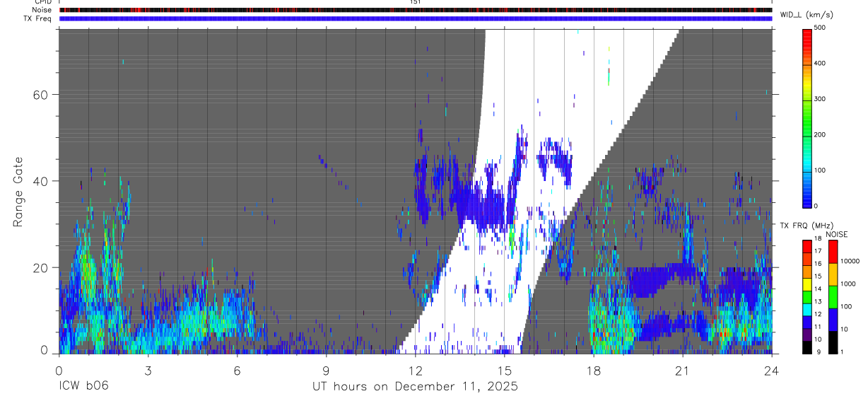Click the "17" label on TX FRQ legend
This screenshot has height=401, width=868.
click(x=818, y=252)
